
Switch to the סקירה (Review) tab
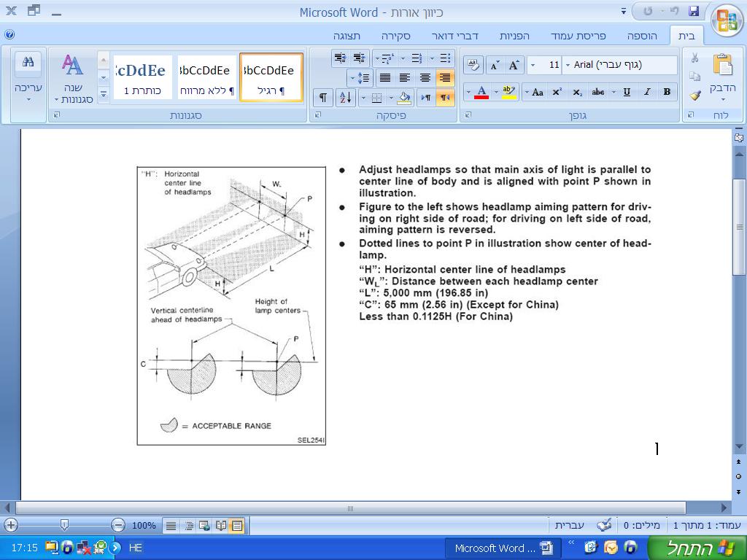point(395,36)
